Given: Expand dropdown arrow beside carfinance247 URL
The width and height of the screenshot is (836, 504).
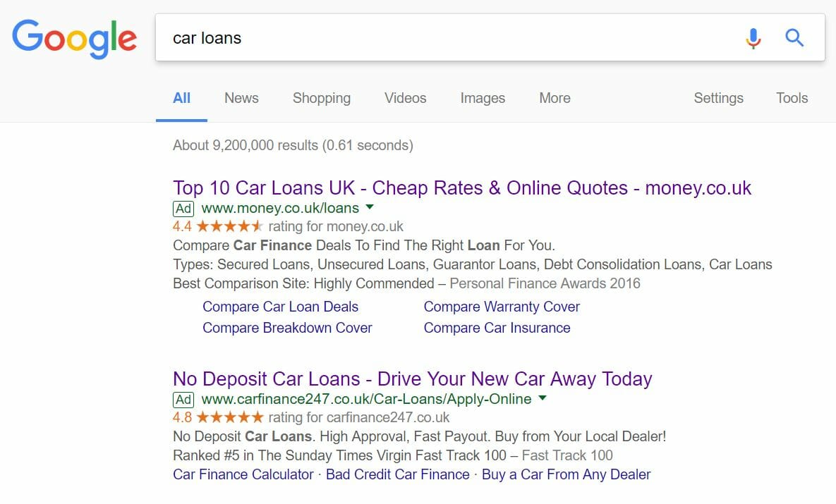Looking at the screenshot, I should tap(543, 398).
